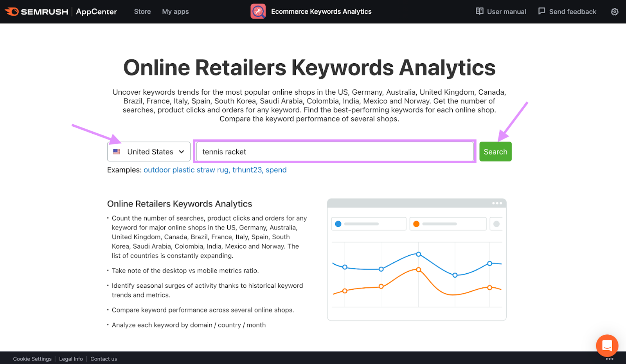This screenshot has width=626, height=364.
Task: Open the Store menu item
Action: tap(142, 12)
